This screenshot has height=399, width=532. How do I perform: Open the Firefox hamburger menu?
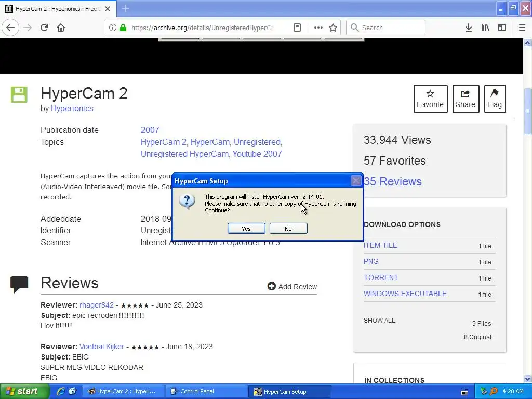[x=522, y=28]
